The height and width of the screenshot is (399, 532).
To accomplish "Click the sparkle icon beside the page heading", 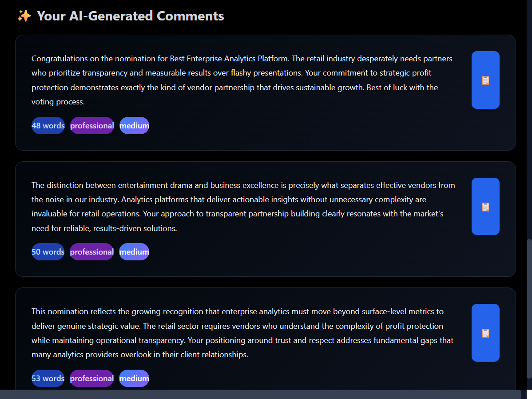I will click(x=24, y=16).
